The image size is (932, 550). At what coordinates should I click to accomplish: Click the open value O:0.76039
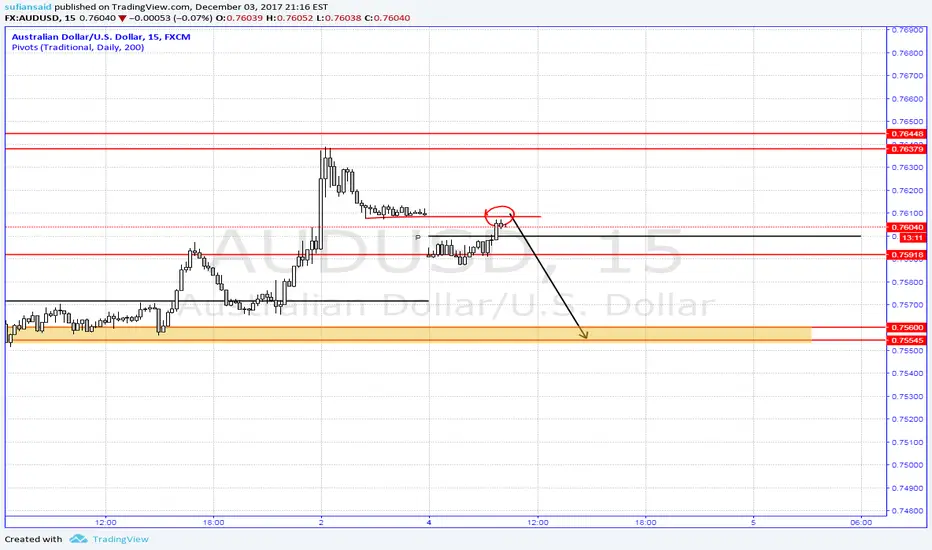239,18
